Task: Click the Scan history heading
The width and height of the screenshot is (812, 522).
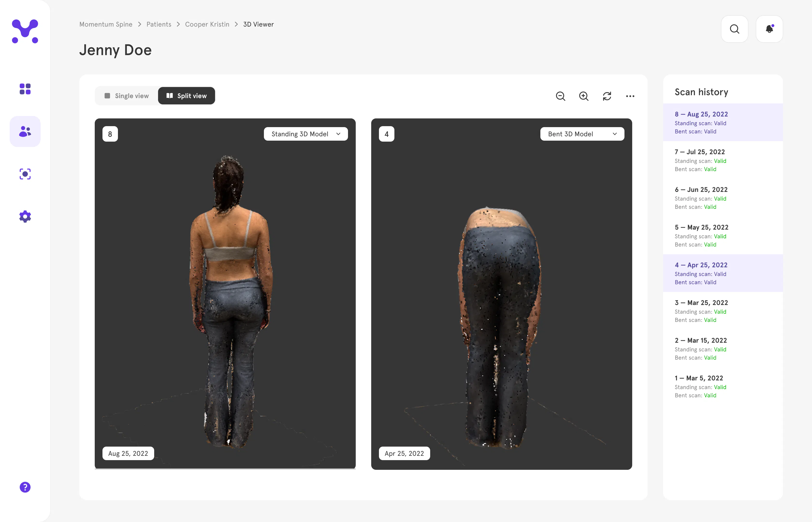Action: tap(701, 92)
